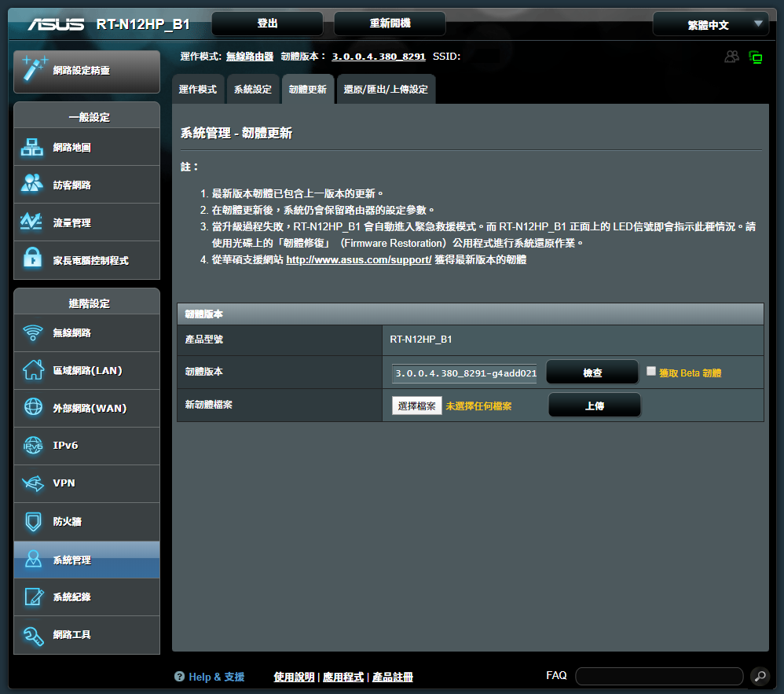Open the asus.com/support link

358,259
